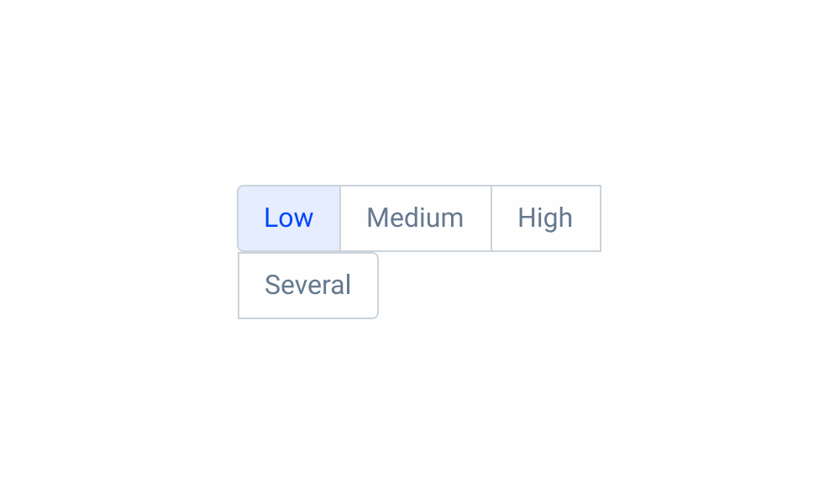Pick High from the toggle group
840x504 pixels.
coord(545,218)
